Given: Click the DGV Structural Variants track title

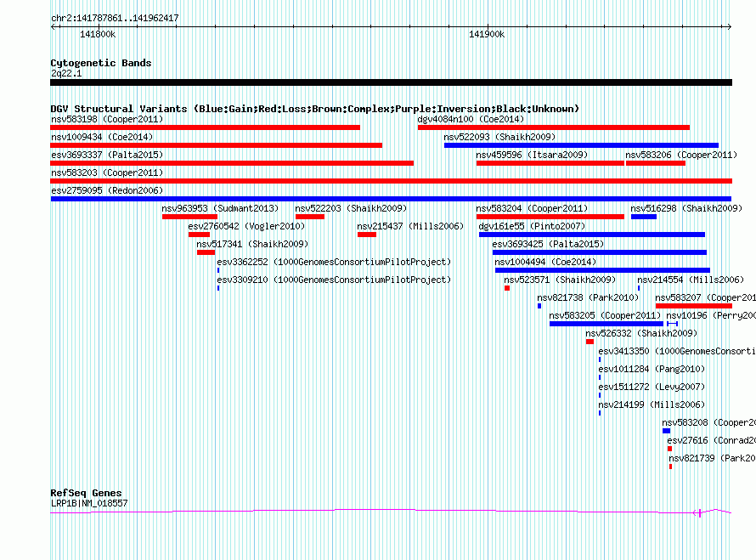Looking at the screenshot, I should 314,109.
